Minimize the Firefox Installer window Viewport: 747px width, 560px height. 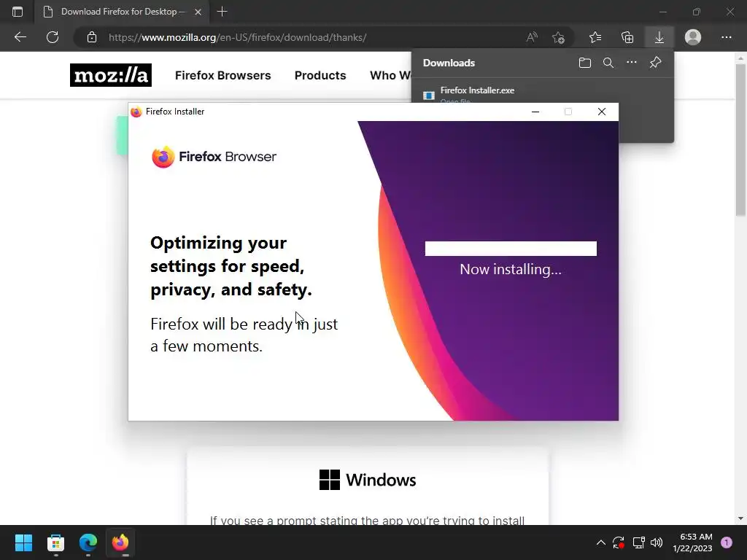coord(535,112)
